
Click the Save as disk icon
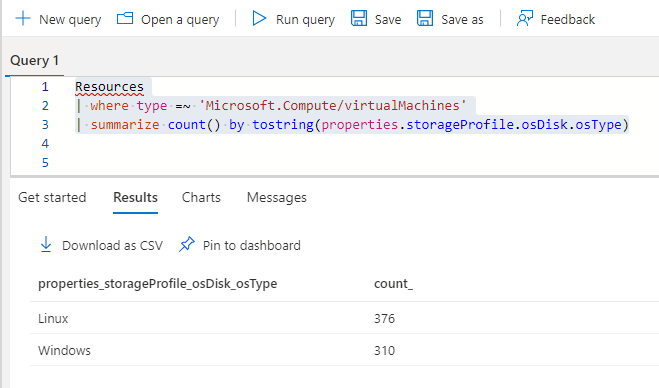pos(425,19)
